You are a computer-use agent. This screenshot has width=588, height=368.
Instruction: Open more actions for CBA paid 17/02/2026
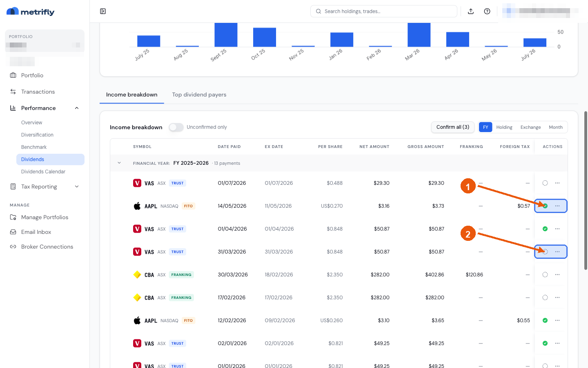557,298
